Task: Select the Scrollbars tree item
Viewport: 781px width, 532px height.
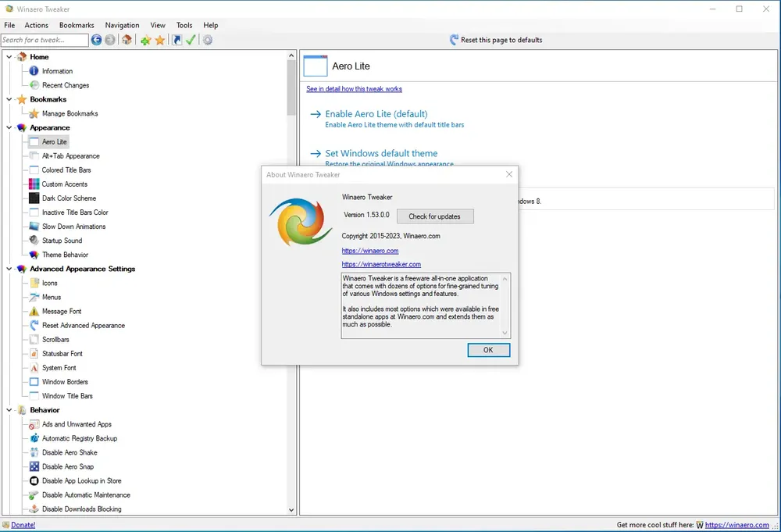Action: tap(55, 339)
